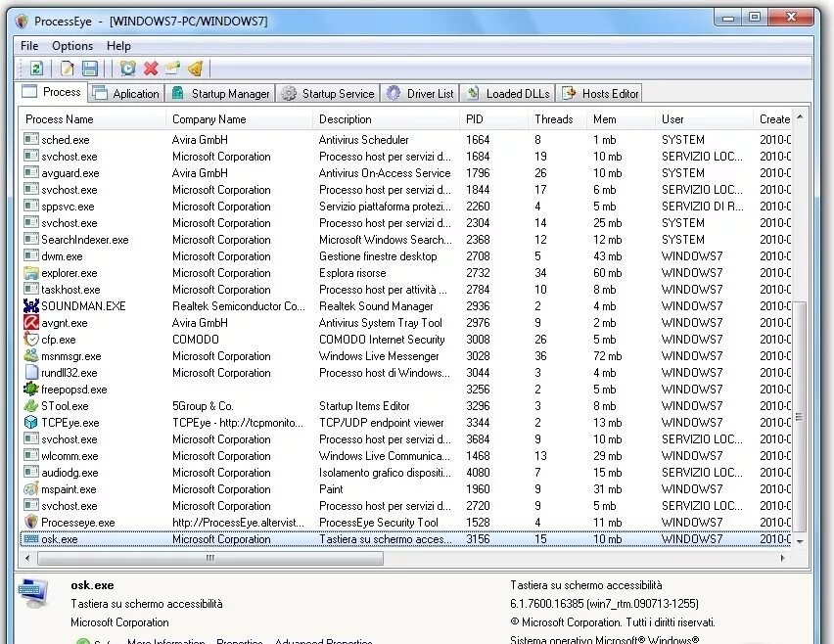
Task: Open the Loaded DLLs tab
Action: (x=507, y=94)
